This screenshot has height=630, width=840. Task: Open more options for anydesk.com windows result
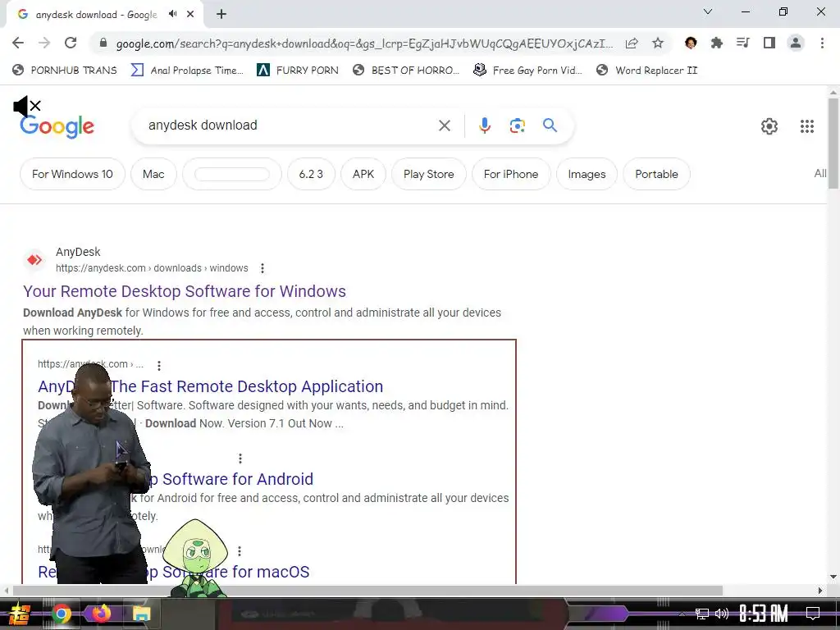[x=262, y=268]
